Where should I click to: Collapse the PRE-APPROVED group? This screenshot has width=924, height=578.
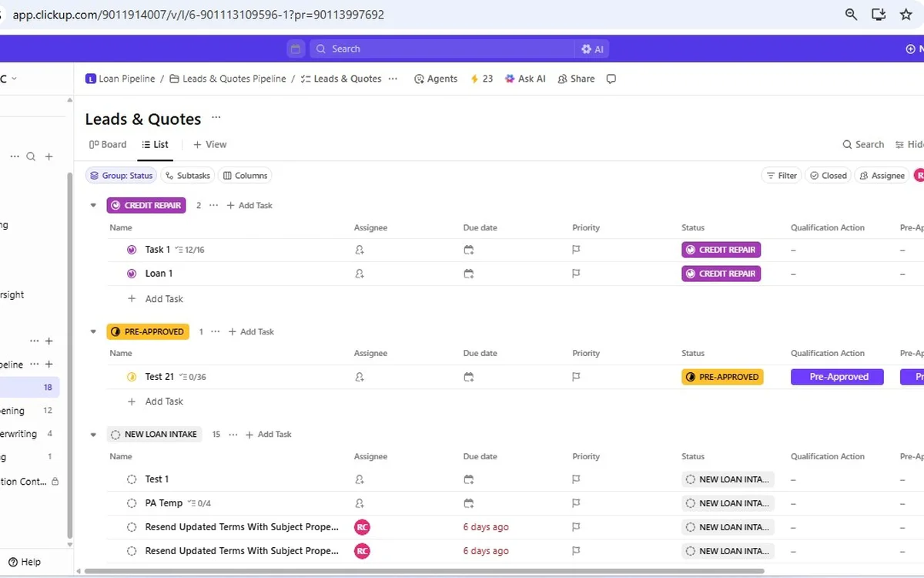[93, 332]
